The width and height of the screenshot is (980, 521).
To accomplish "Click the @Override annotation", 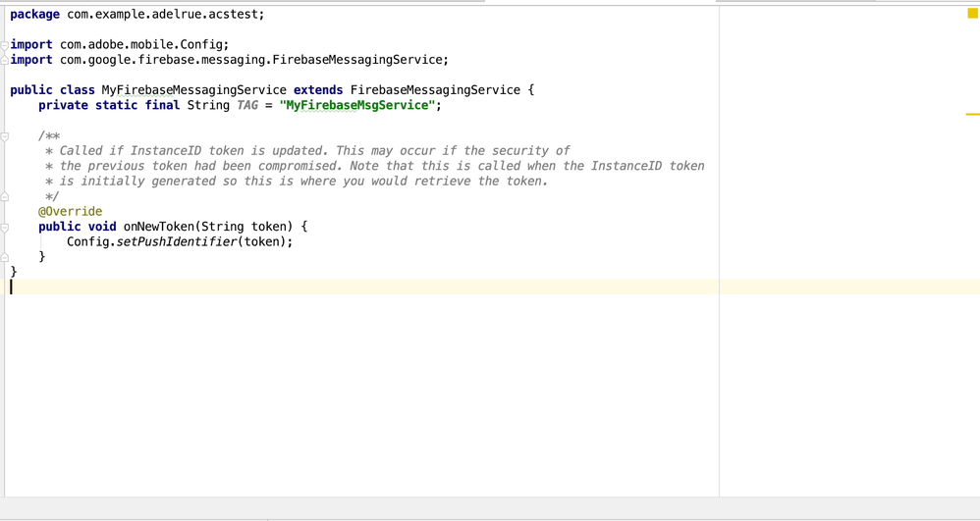I will 71,211.
